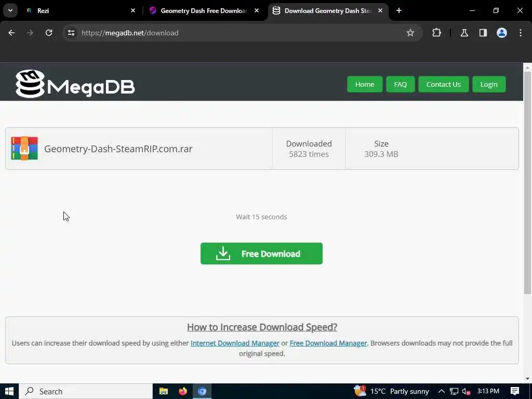Minimize the Chrome window
532x399 pixels.
(472, 10)
